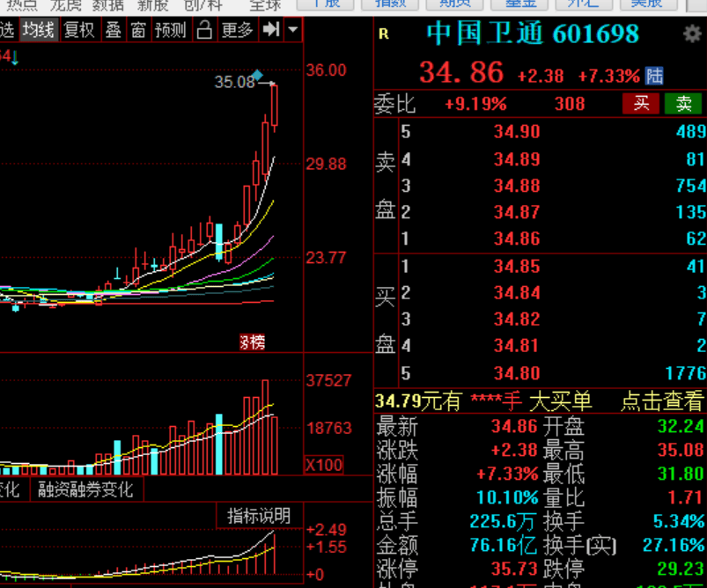Screen dimensions: 707x588
Task: Open 点击查看 large order details link
Action: point(662,401)
